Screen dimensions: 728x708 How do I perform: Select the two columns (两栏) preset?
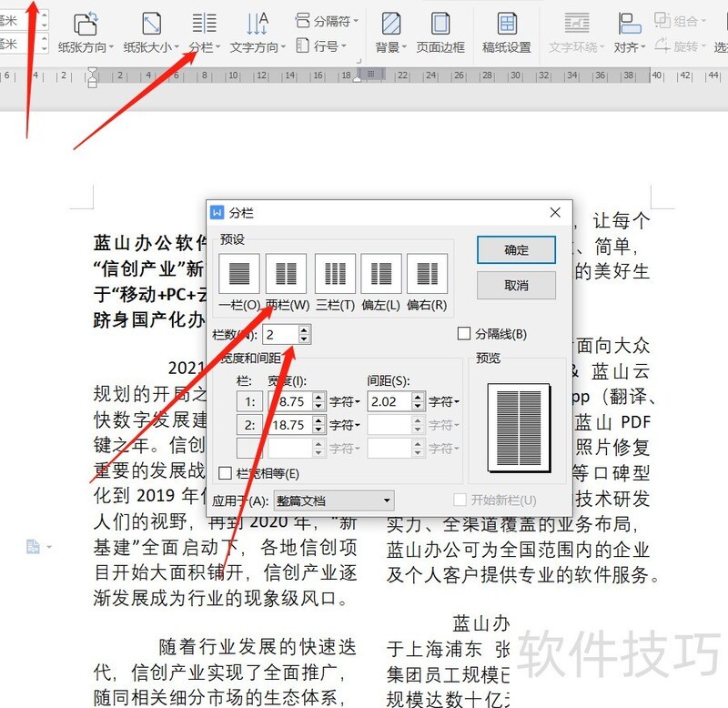point(286,273)
